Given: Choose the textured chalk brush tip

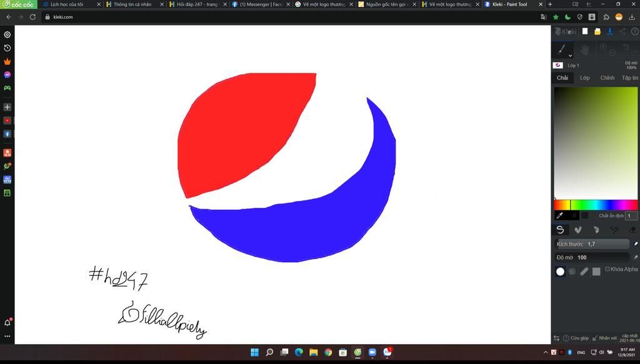Looking at the screenshot, I should pyautogui.click(x=572, y=272).
